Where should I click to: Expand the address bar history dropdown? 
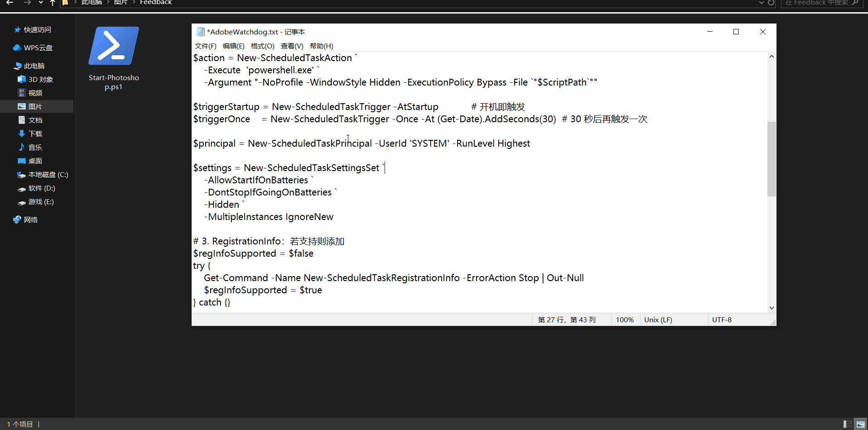click(761, 3)
